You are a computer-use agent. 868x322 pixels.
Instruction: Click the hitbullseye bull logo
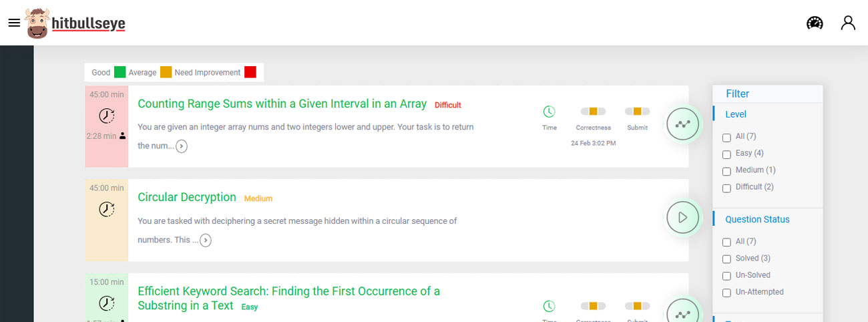click(38, 23)
